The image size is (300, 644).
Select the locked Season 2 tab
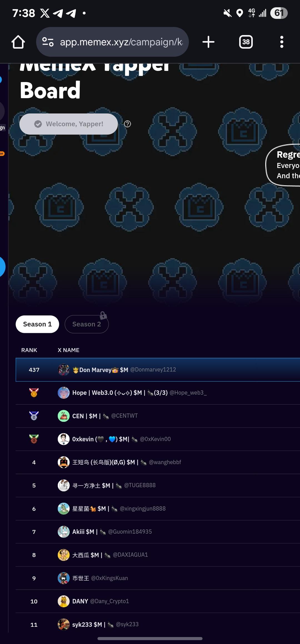coord(87,324)
